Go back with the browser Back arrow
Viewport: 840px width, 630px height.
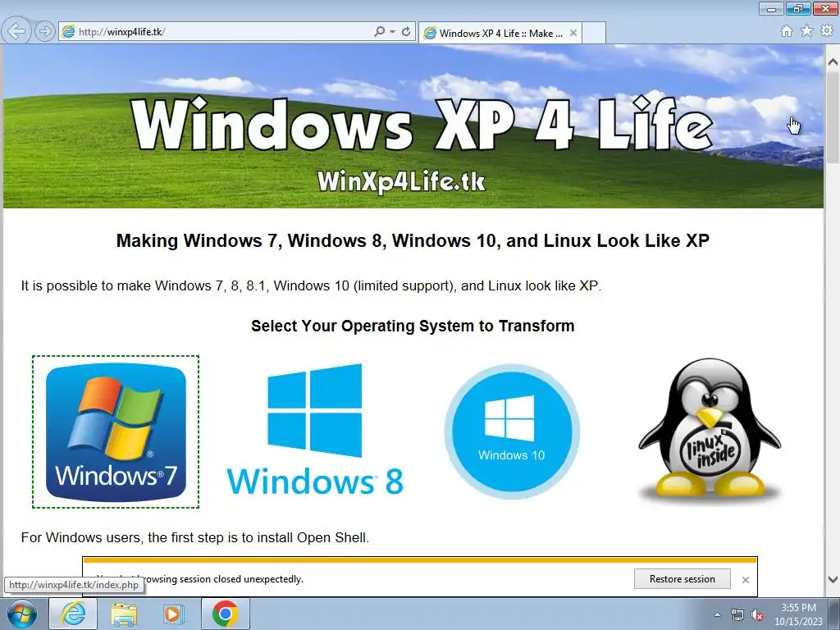[16, 31]
